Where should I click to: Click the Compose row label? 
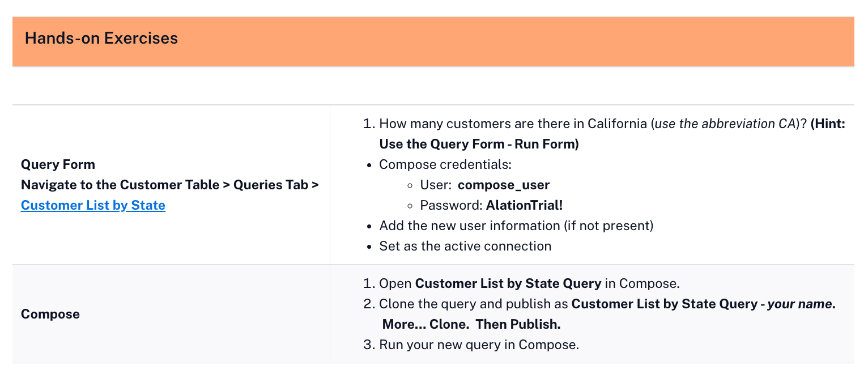pos(50,314)
